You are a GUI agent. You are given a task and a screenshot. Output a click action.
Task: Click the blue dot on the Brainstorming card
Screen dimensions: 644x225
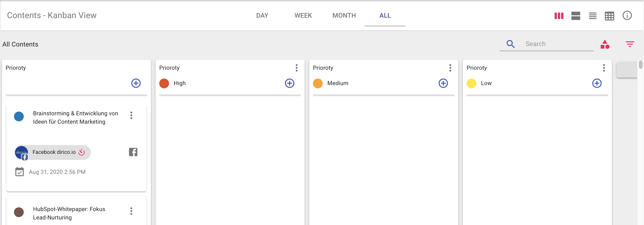coord(19,116)
